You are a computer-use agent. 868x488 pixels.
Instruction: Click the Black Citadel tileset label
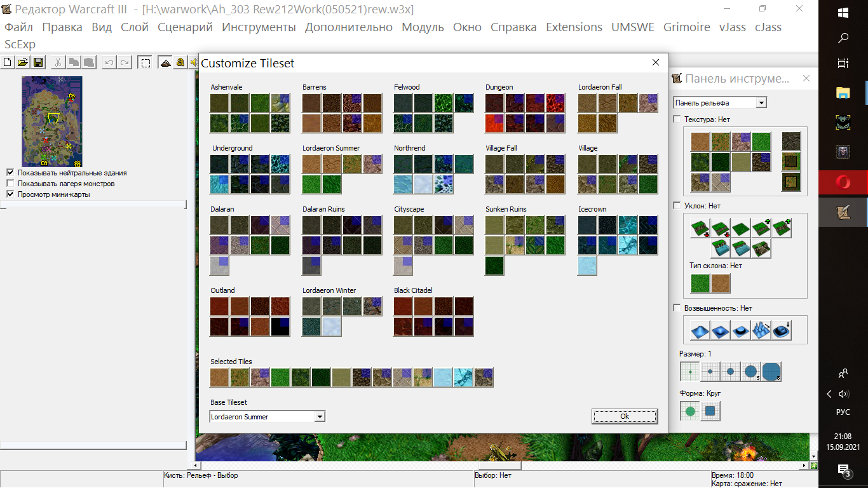413,290
